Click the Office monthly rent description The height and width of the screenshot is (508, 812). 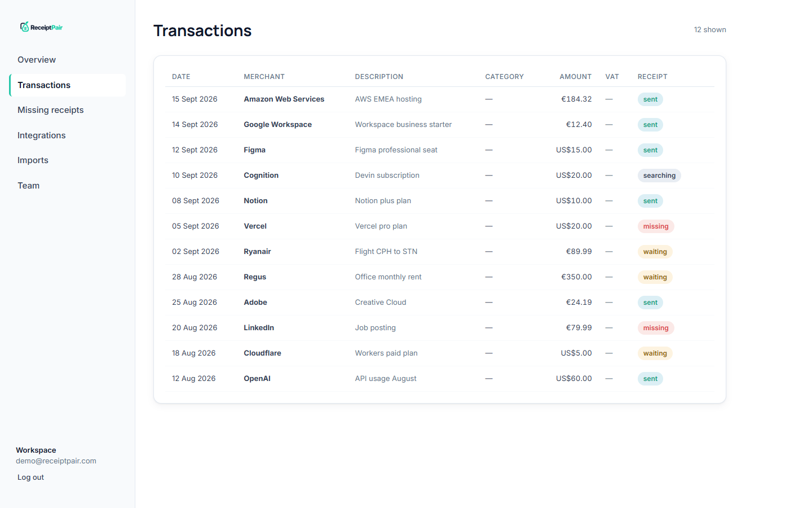click(x=388, y=277)
